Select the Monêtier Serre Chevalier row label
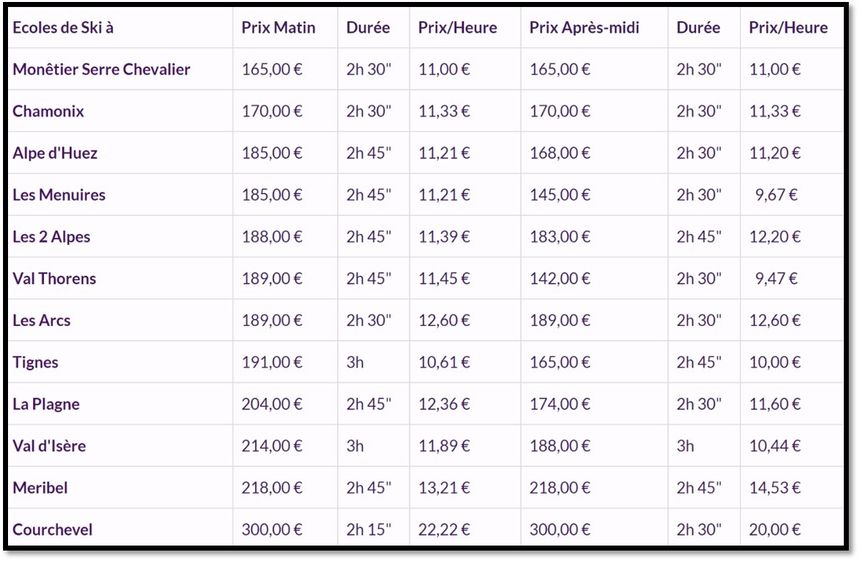Screen dimensions: 860x562 [101, 69]
